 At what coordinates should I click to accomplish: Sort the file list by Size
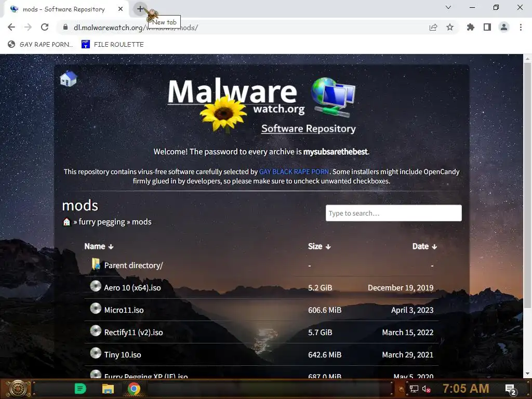click(320, 246)
